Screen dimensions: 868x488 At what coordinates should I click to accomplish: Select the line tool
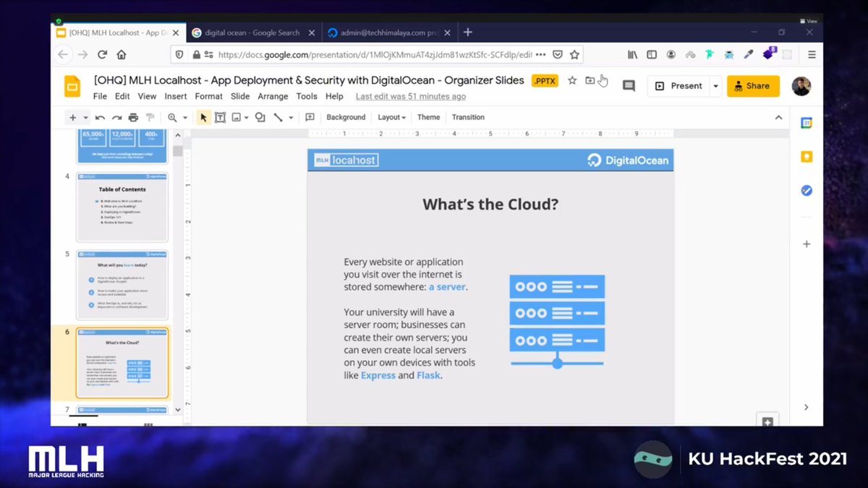point(278,117)
